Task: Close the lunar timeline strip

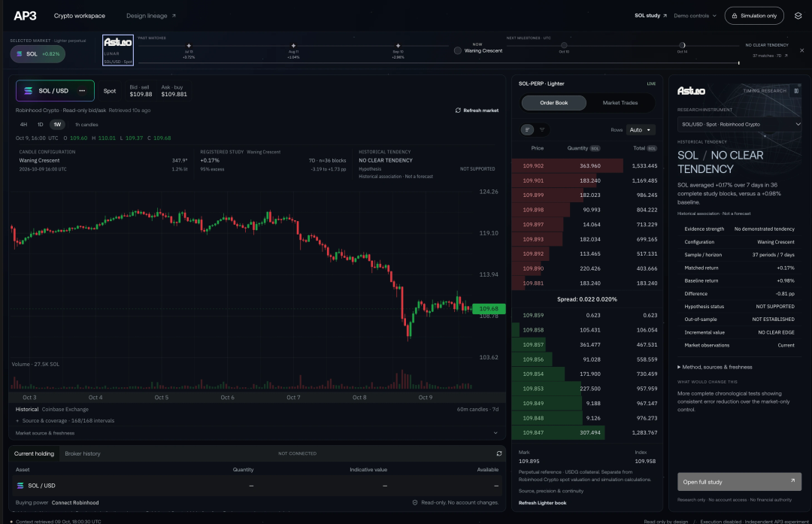Action: tap(801, 50)
